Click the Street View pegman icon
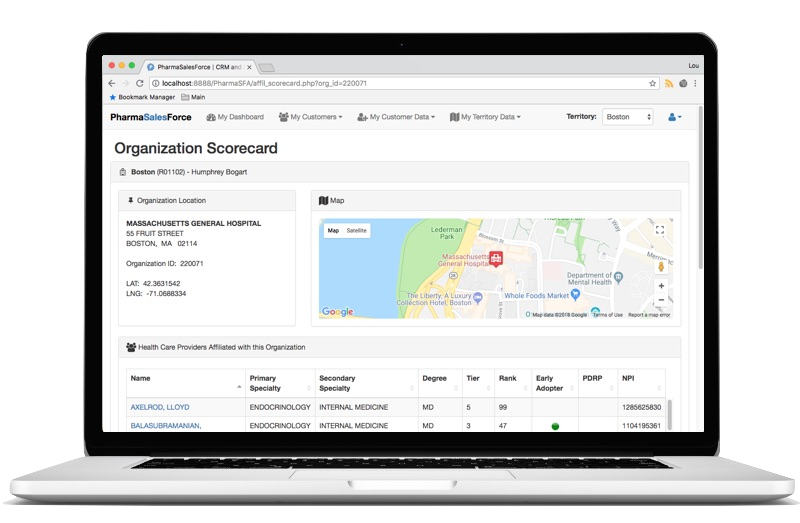Screen dimensions: 800x523 661,266
